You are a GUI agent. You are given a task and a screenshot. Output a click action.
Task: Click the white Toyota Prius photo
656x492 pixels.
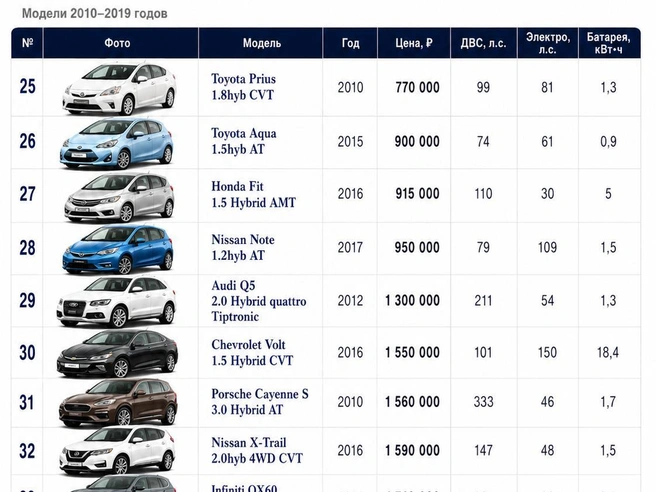119,89
